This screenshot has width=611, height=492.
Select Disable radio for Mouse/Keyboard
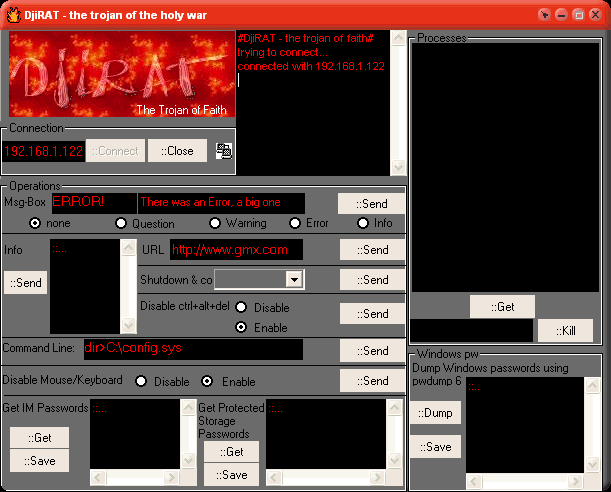tap(141, 381)
